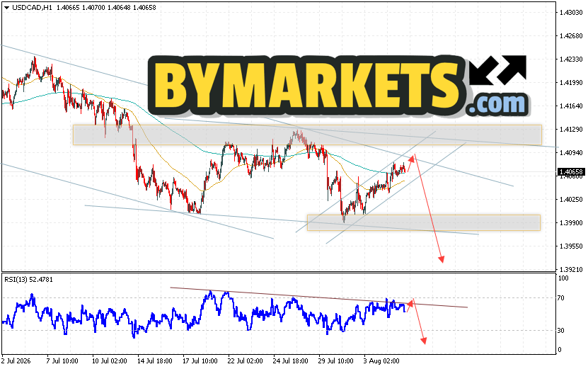
Task: Select price level 1.41990 on the scale
Action: (571, 83)
